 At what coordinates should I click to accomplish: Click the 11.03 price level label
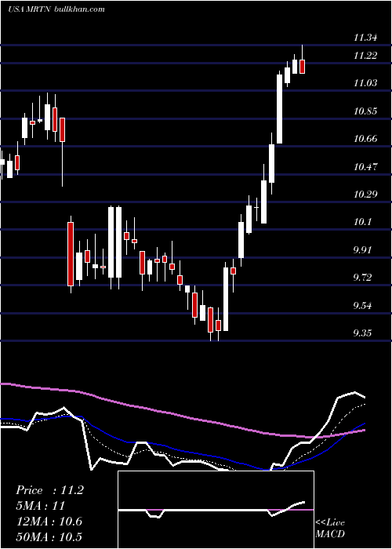(365, 83)
